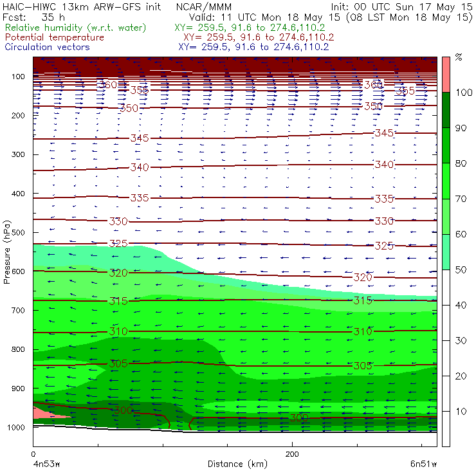
Task: Click the '70' color bar percentage label
Action: (x=461, y=199)
